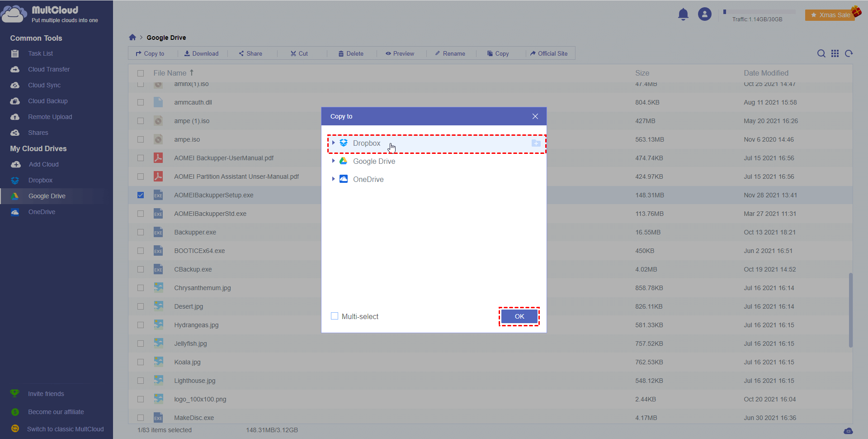Click the Dropbox logo in dialog
Image resolution: width=868 pixels, height=439 pixels.
344,143
